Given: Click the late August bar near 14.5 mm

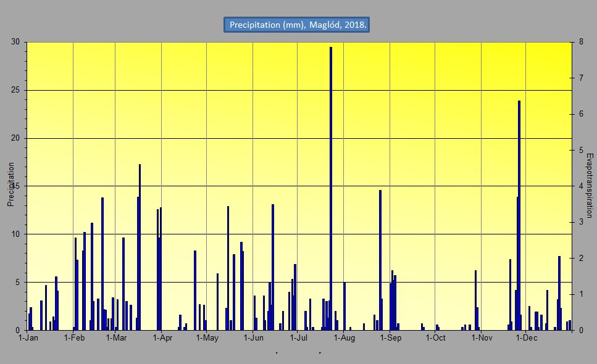Looking at the screenshot, I should [380, 259].
